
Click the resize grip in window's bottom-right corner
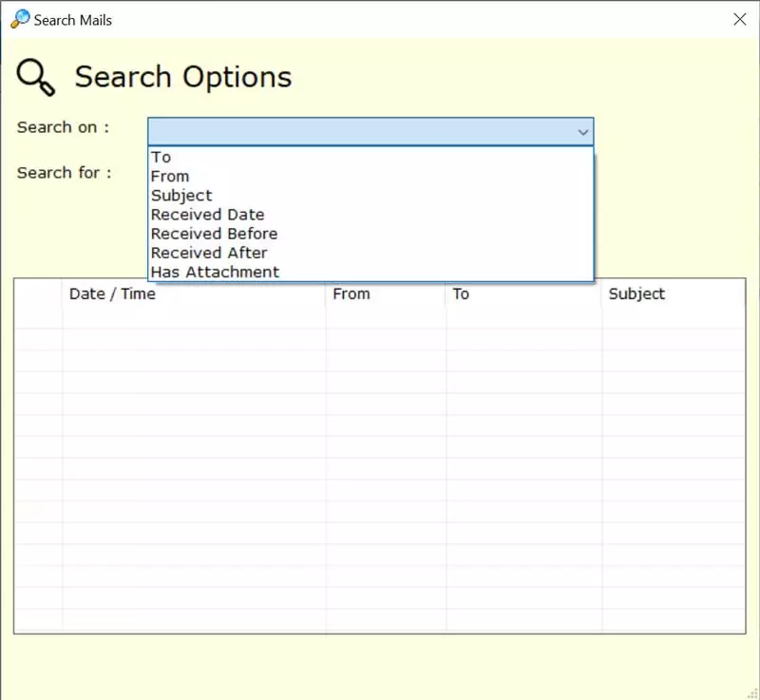tap(751, 692)
